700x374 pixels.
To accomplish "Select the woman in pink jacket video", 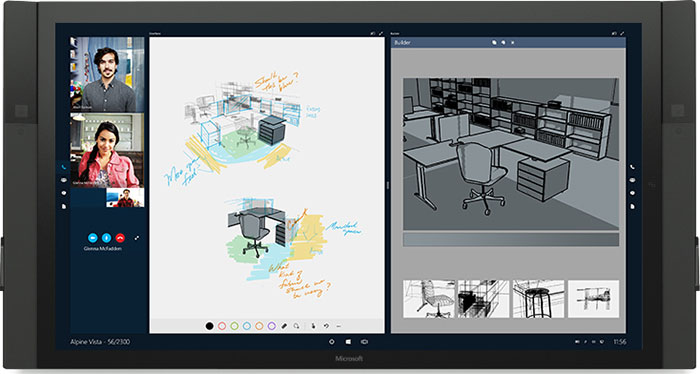I will pos(107,150).
